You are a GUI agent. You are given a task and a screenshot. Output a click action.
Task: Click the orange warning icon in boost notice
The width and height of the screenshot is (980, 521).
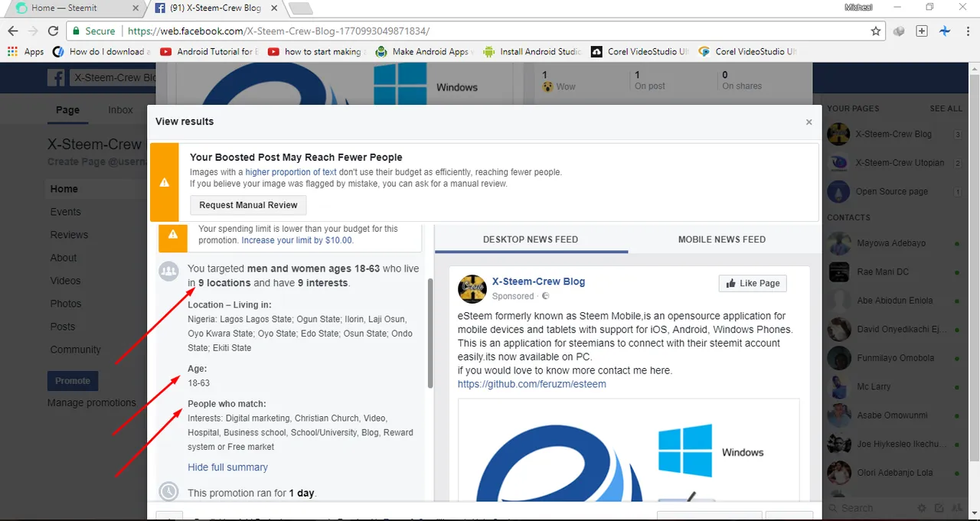tap(164, 183)
